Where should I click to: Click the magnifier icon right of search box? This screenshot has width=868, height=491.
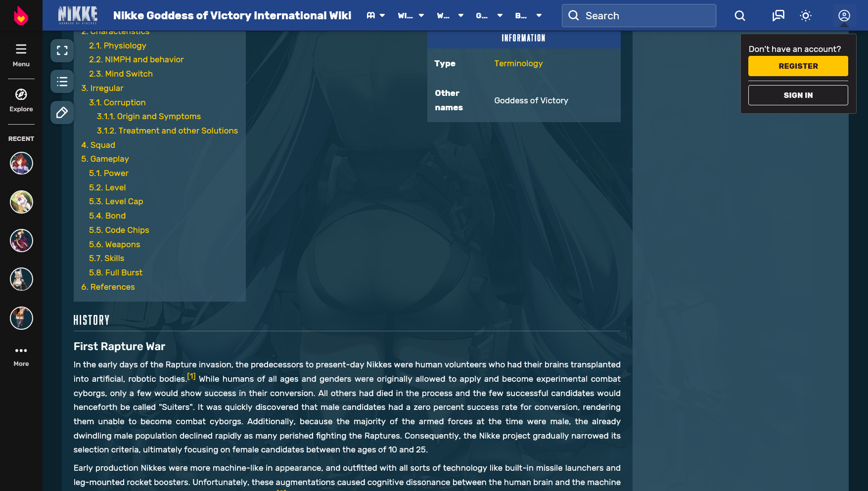pyautogui.click(x=740, y=16)
